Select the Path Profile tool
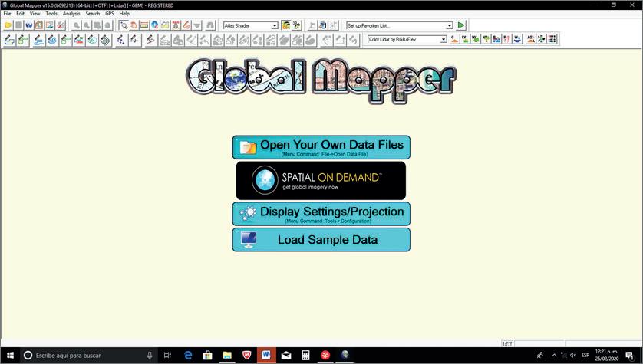643x364 pixels. click(x=165, y=25)
